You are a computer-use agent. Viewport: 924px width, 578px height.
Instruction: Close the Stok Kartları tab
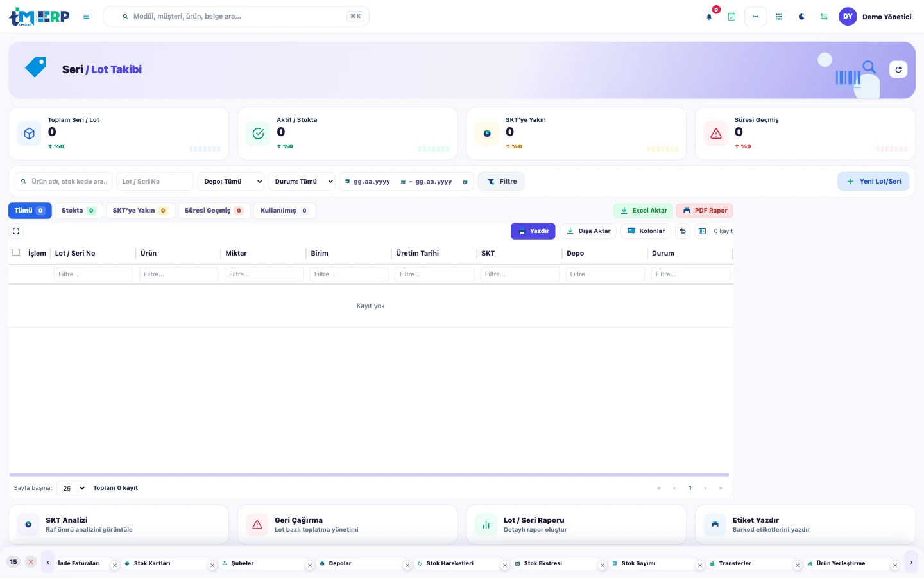[x=212, y=565]
